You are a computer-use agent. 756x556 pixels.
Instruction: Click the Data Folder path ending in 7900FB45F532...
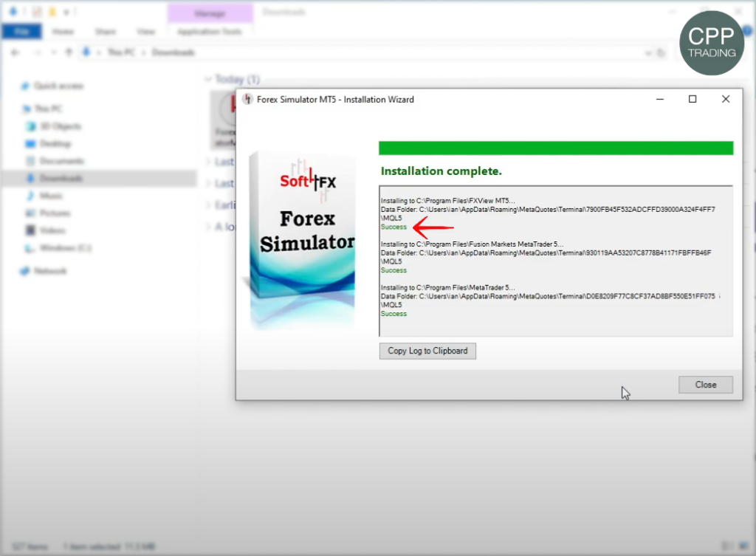point(549,213)
